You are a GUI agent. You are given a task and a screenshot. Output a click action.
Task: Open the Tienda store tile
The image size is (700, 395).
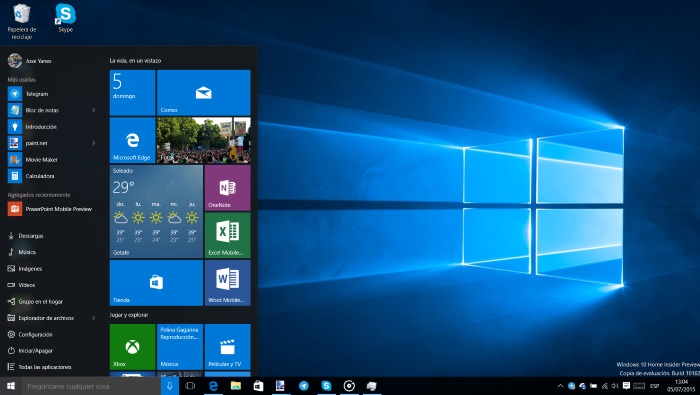tap(156, 283)
